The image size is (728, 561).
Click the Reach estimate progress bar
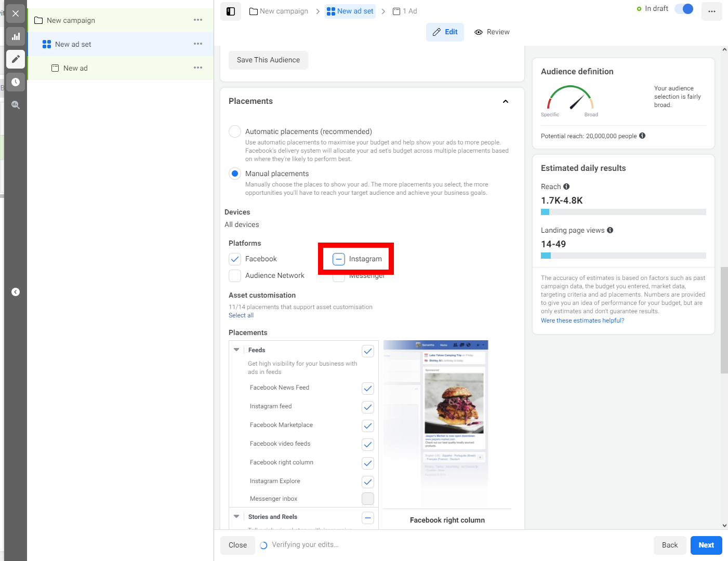click(624, 212)
